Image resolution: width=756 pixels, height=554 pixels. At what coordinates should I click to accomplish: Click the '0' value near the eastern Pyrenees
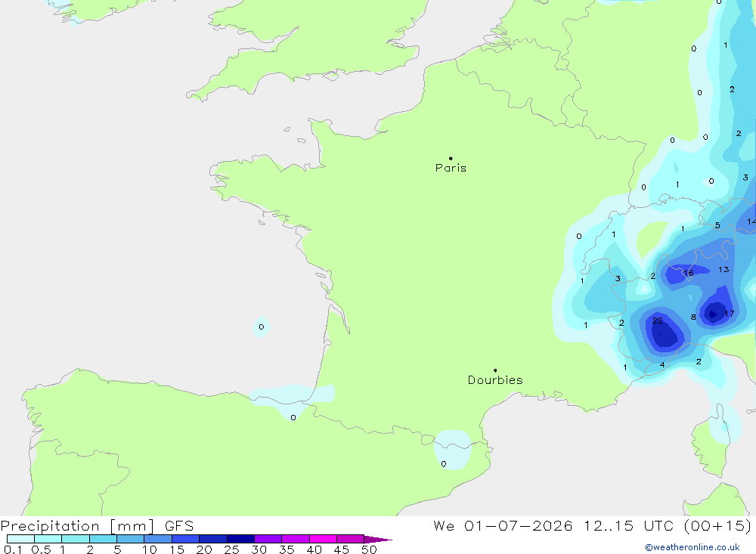[444, 464]
